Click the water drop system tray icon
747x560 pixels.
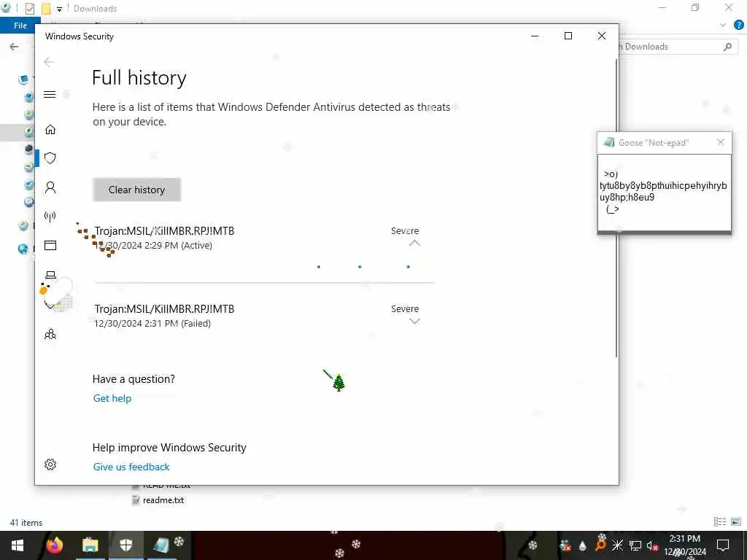[582, 545]
